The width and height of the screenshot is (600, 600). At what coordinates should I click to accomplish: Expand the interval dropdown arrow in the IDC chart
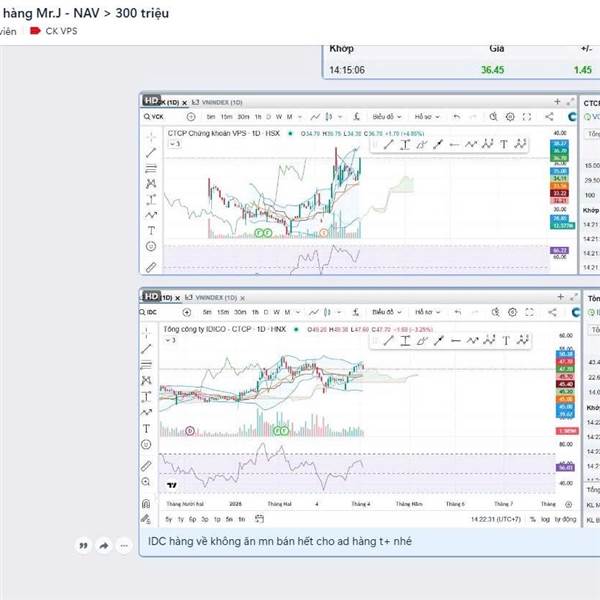[x=298, y=312]
